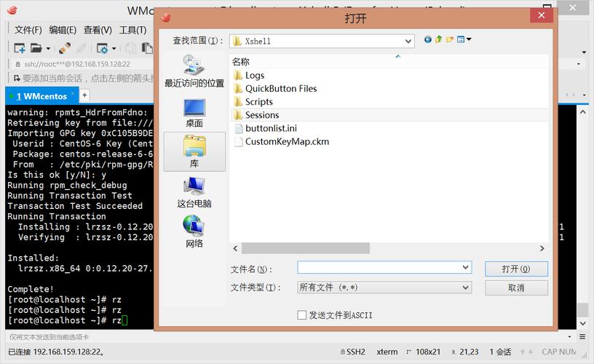Image resolution: width=594 pixels, height=364 pixels.
Task: Click the Copy icon in Xshell toolbar
Action: 131,48
